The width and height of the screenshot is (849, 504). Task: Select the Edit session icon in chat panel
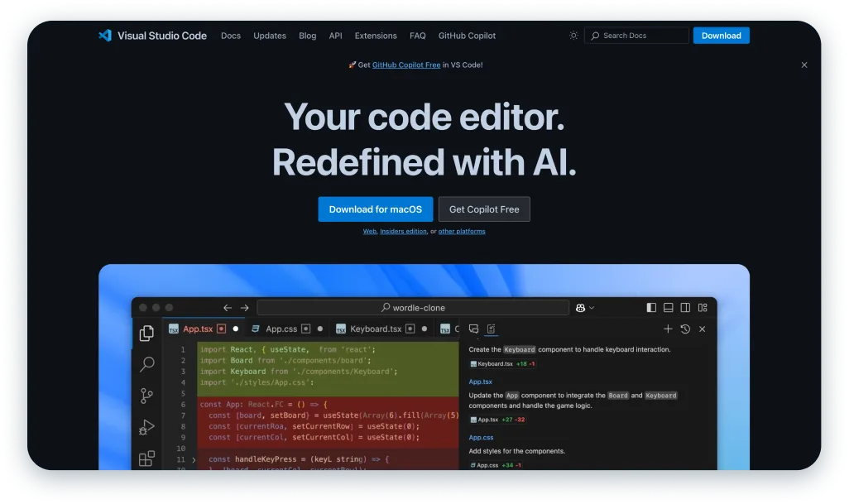click(492, 329)
